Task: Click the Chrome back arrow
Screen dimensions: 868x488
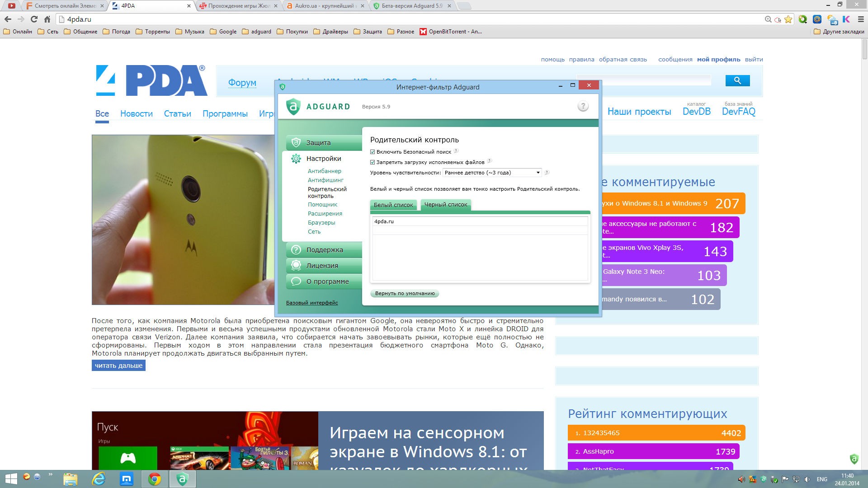Action: [8, 19]
